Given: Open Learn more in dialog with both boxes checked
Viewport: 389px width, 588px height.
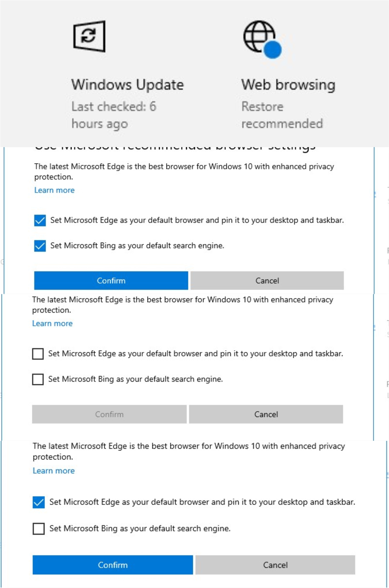Looking at the screenshot, I should (x=54, y=190).
